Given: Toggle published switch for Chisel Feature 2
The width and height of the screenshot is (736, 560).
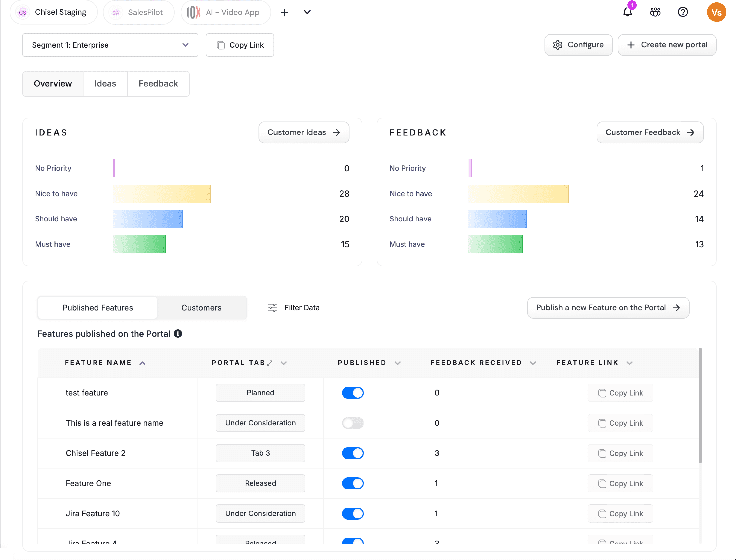Looking at the screenshot, I should coord(353,453).
